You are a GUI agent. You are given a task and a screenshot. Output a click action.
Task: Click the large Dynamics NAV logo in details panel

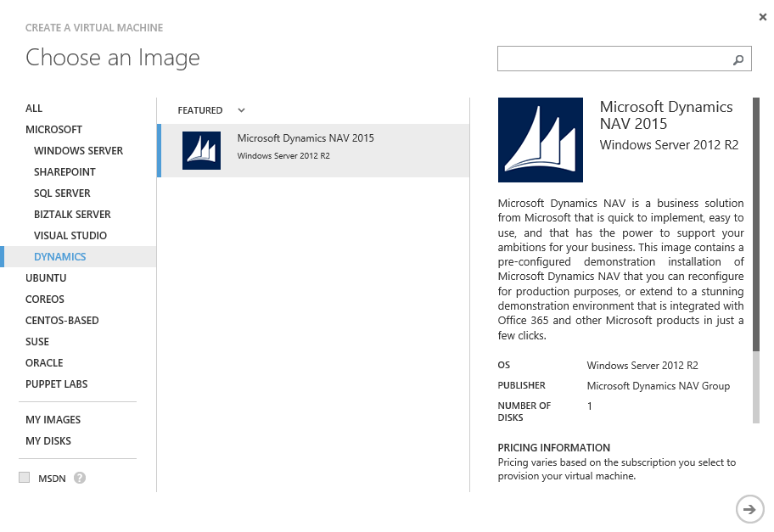point(541,139)
